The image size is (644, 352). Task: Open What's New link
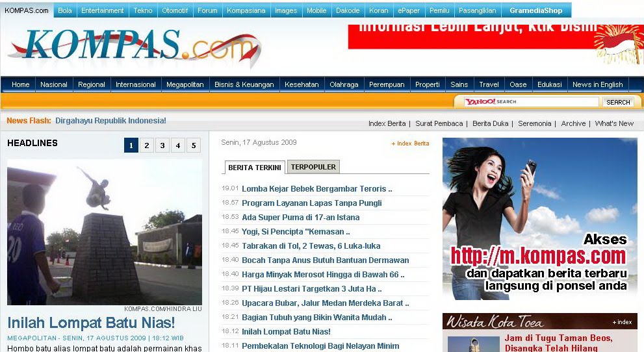614,123
